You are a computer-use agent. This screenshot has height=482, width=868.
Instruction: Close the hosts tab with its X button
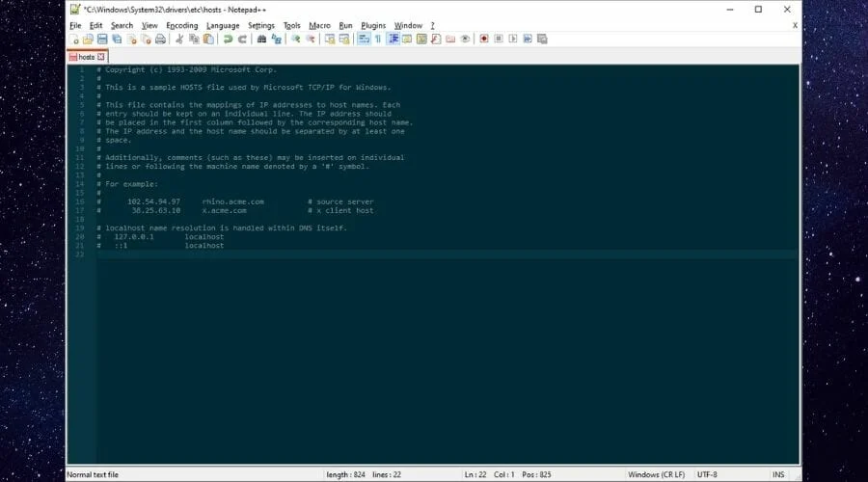click(101, 57)
